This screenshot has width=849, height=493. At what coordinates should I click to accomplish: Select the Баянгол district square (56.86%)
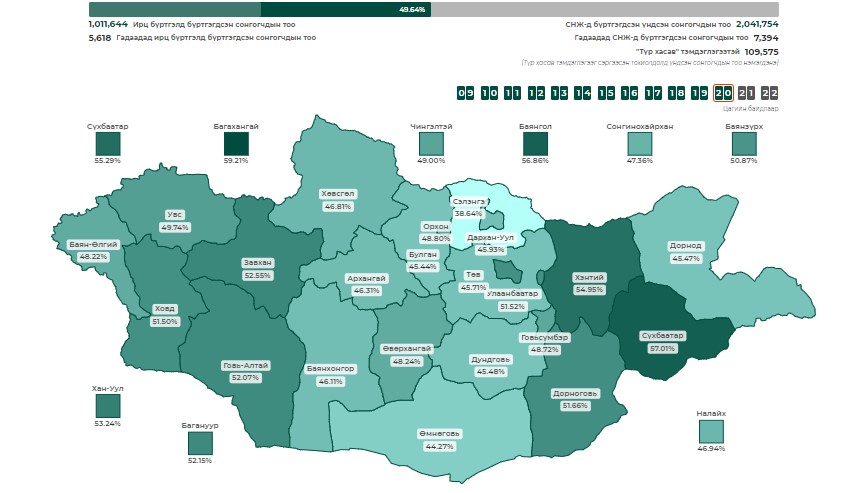pos(535,144)
